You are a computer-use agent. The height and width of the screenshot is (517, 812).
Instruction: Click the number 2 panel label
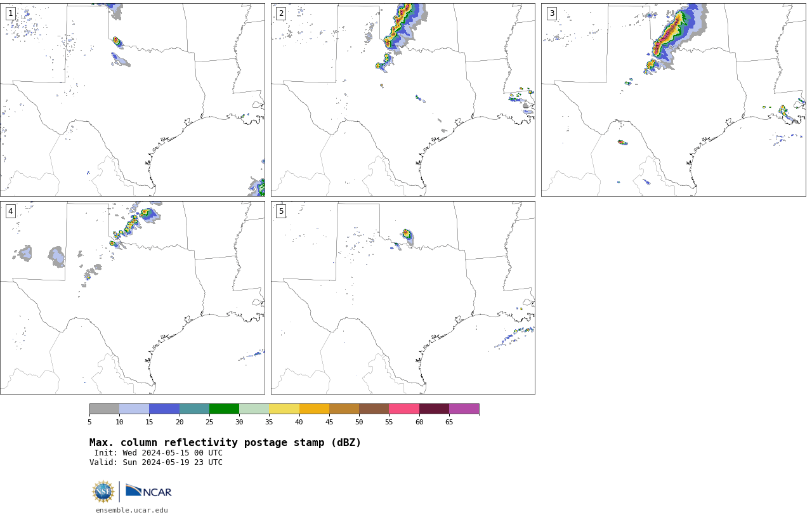coord(281,13)
